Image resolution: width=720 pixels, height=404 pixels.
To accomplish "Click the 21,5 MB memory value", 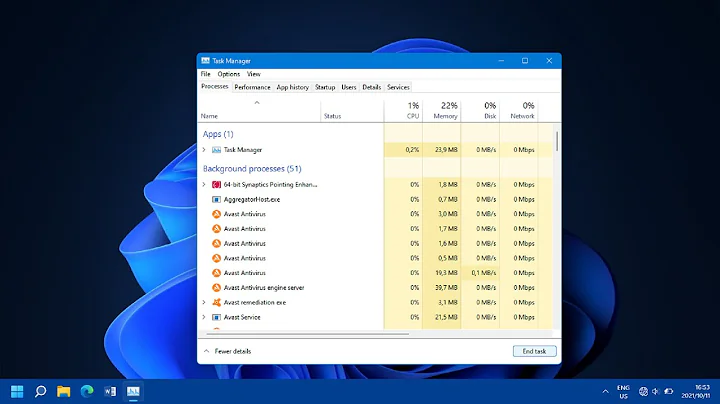I will (446, 317).
